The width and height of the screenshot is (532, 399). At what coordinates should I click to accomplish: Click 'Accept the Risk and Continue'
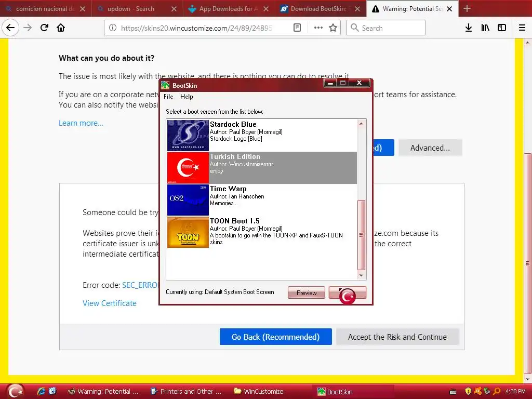(x=397, y=337)
